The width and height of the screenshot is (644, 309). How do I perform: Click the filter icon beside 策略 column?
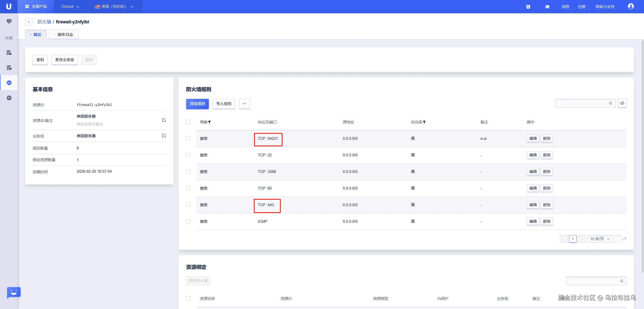(210, 122)
